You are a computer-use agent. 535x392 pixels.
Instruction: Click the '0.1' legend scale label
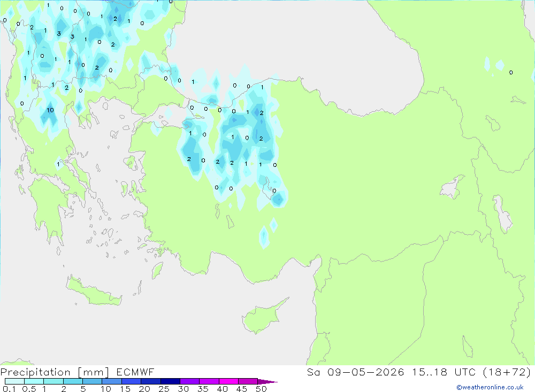9,389
